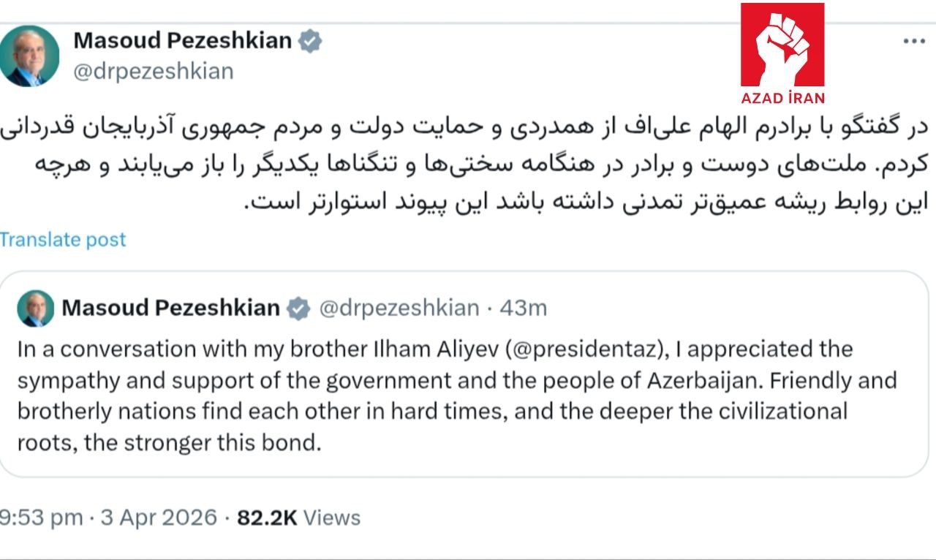Click the AZAD IRAN text label
The height and width of the screenshot is (560, 936).
782,98
